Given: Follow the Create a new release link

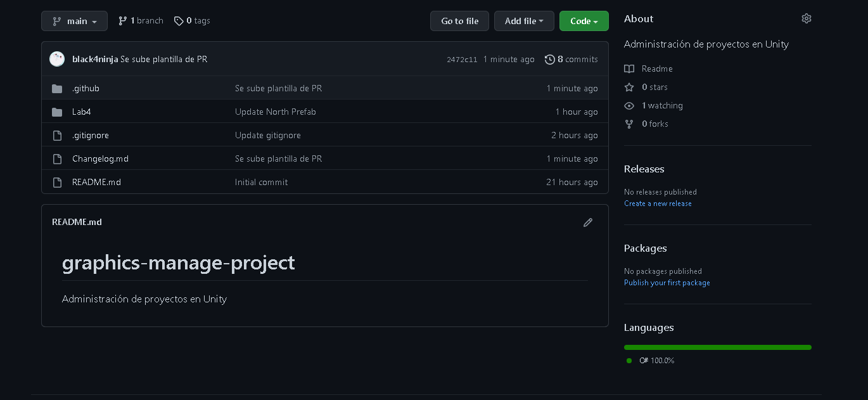Looking at the screenshot, I should point(658,203).
